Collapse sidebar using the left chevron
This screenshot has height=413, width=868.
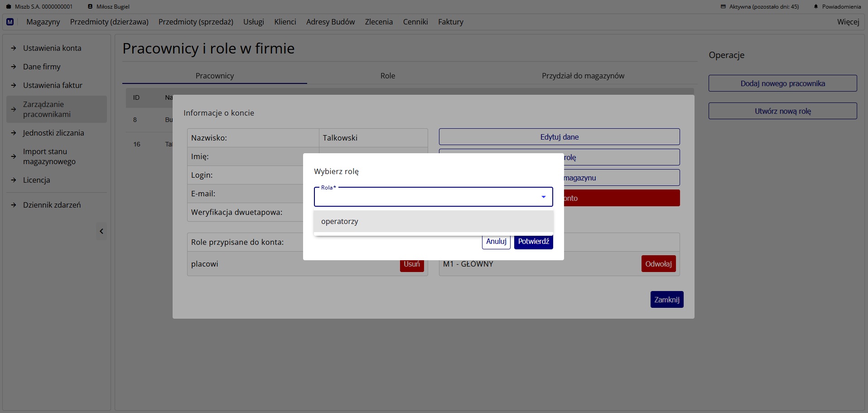[101, 232]
